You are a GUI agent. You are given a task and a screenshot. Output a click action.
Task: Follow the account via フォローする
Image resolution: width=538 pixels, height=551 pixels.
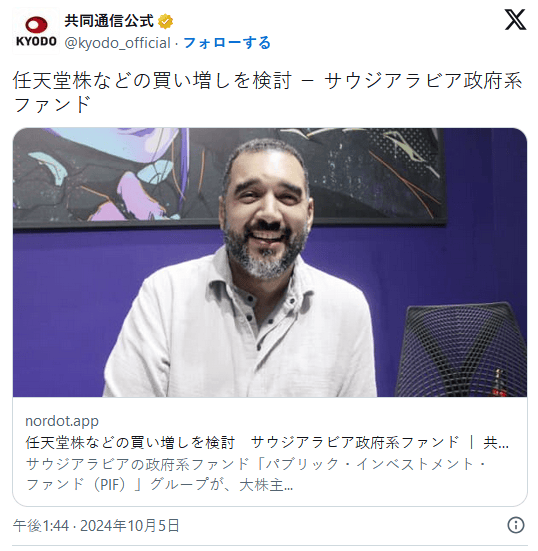coord(227,43)
